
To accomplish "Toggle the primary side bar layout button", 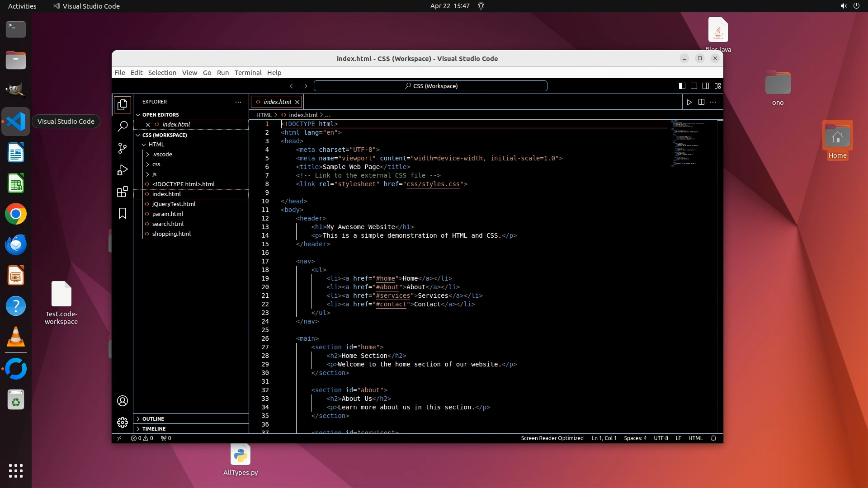I will point(682,86).
